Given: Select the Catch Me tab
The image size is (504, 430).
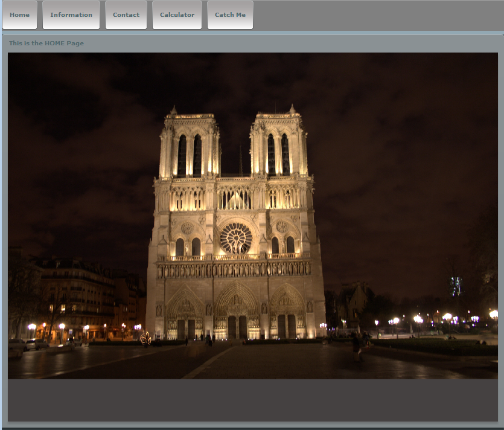Looking at the screenshot, I should [230, 14].
